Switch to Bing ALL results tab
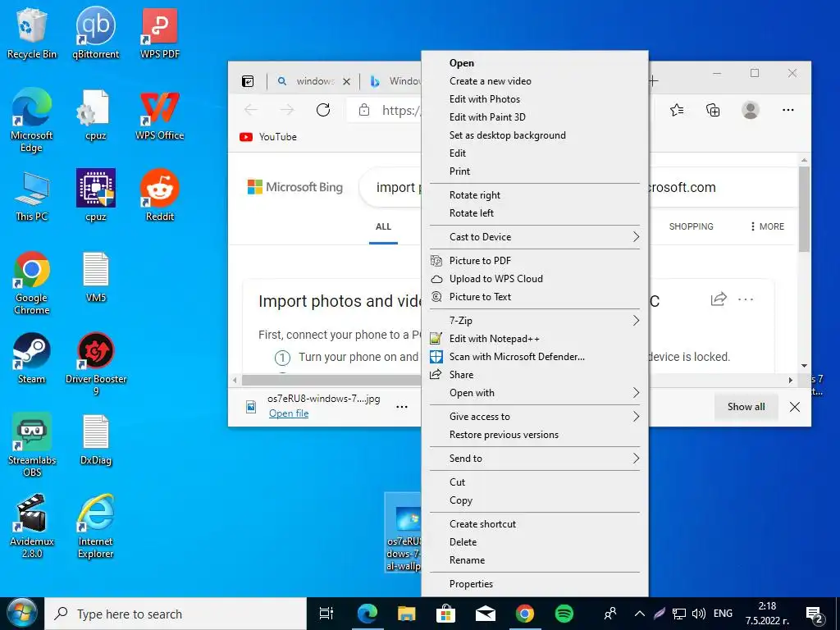The width and height of the screenshot is (840, 630). point(383,226)
